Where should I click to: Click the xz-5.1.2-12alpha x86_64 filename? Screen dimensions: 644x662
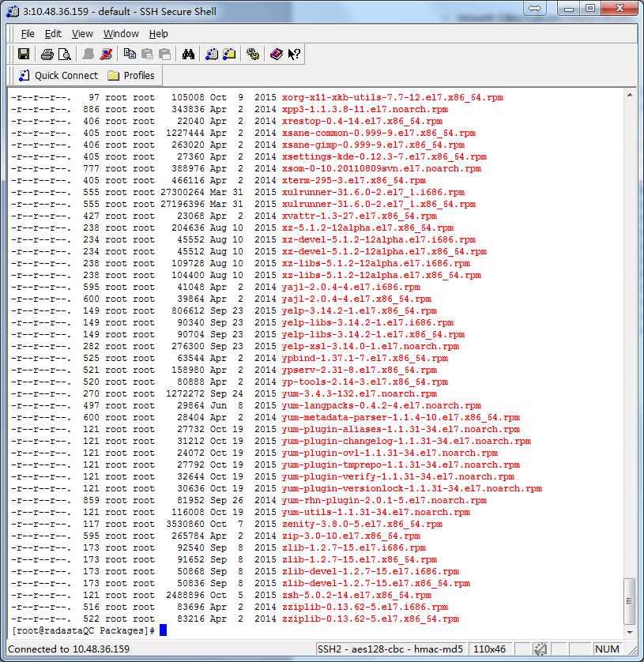[x=367, y=228]
